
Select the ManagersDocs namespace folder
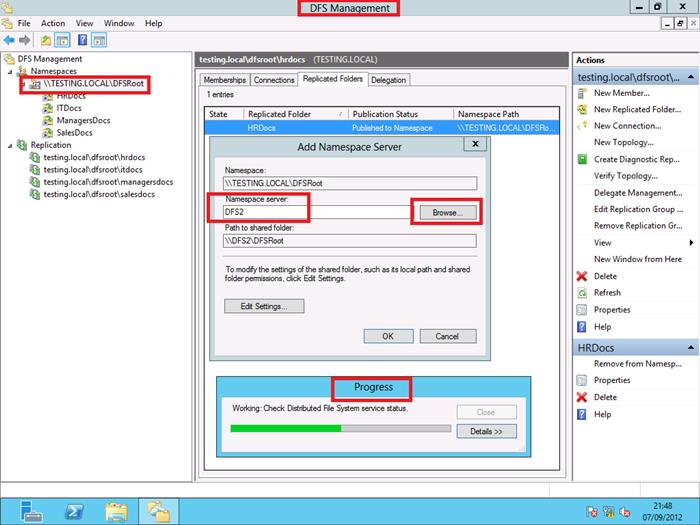pyautogui.click(x=83, y=121)
